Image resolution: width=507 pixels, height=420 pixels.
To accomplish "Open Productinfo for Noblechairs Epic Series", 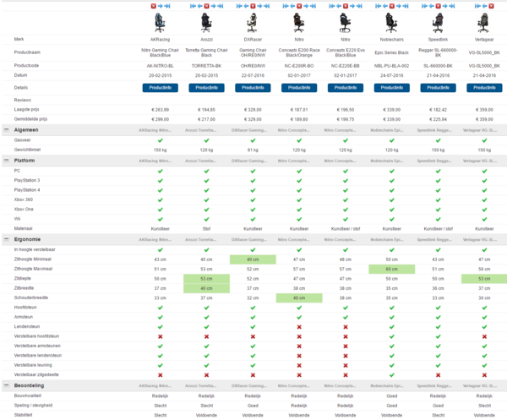I will [391, 87].
